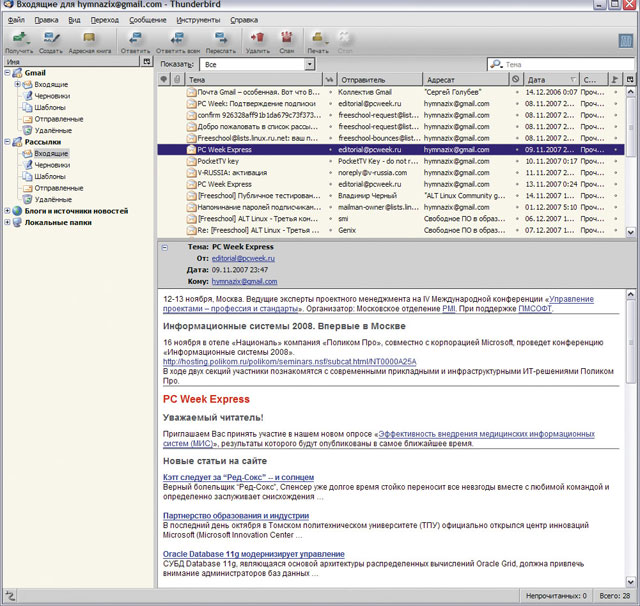Viewport: 640px width, 606px height.
Task: Toggle junk status of PC Week Express selected row
Action: [517, 150]
